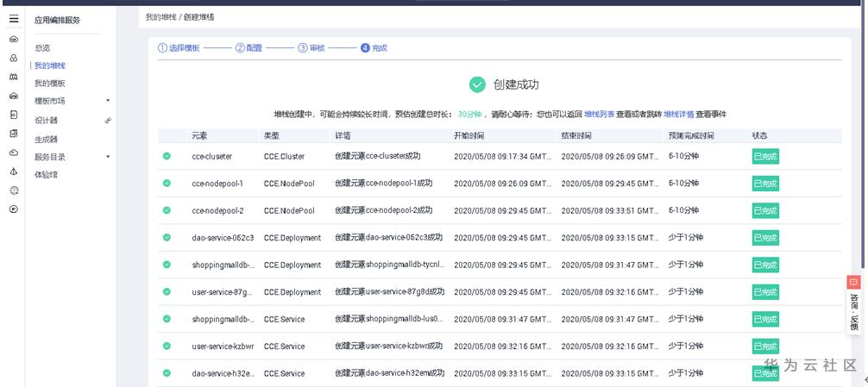This screenshot has height=387, width=868.
Task: Click the large green 创建成功 checkmark
Action: click(477, 84)
